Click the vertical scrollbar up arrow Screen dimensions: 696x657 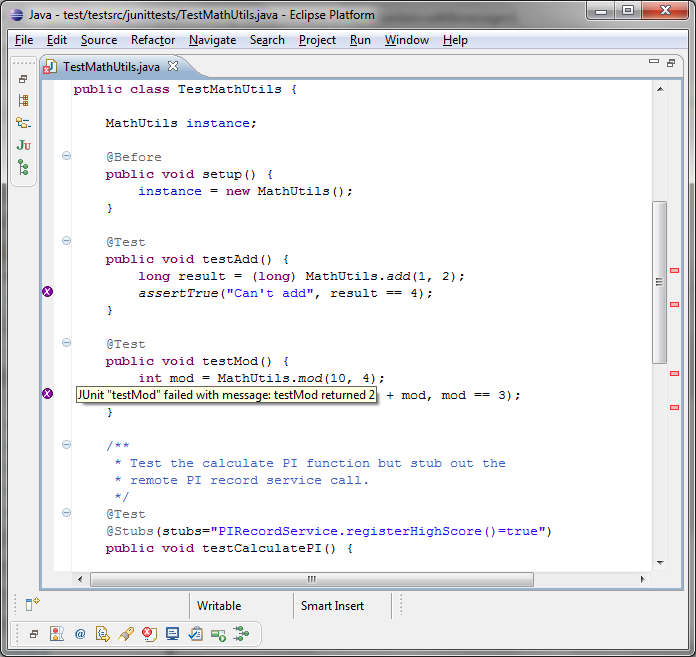point(660,90)
